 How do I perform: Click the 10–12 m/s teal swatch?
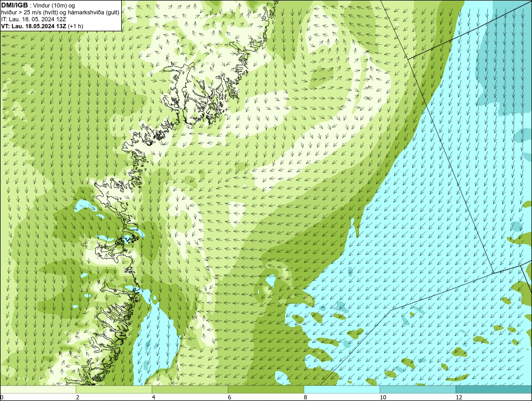pyautogui.click(x=418, y=389)
